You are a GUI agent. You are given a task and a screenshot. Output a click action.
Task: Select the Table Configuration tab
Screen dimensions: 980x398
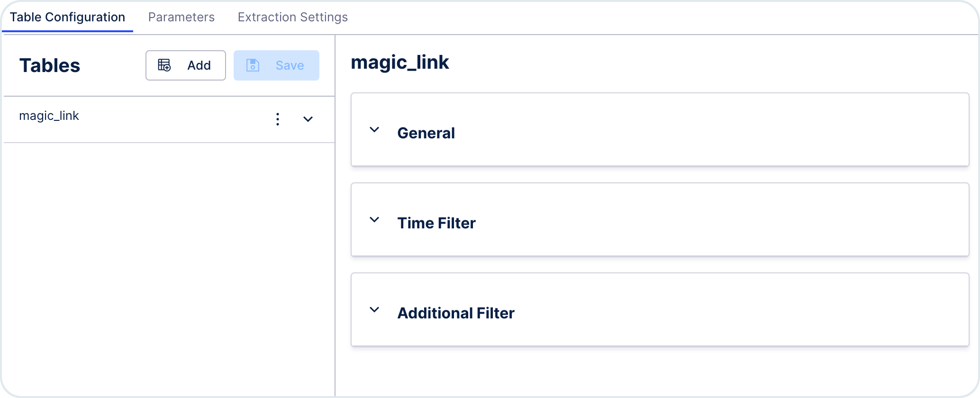click(67, 17)
